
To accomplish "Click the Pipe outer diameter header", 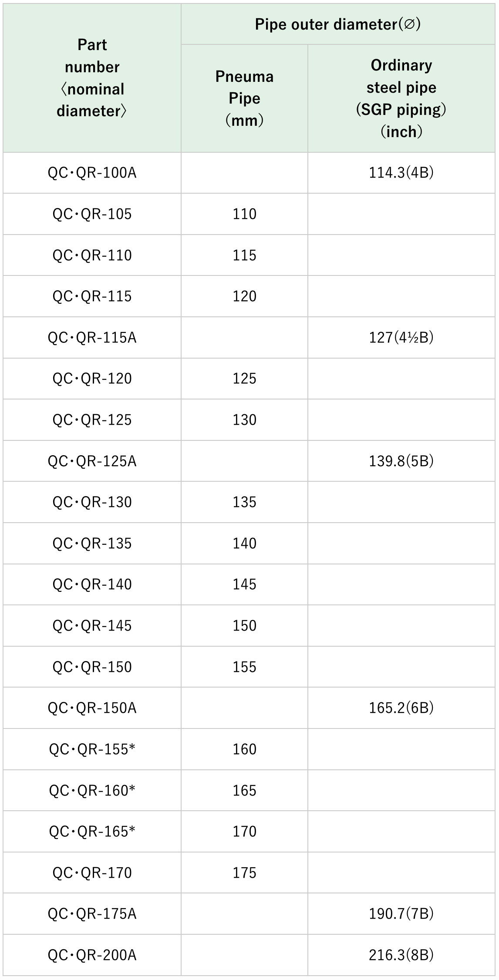I will pyautogui.click(x=337, y=24).
